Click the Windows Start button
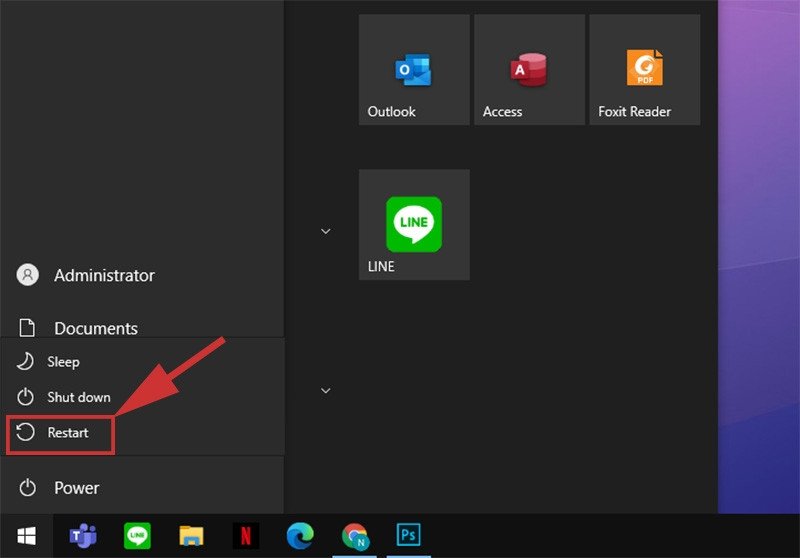 (27, 536)
